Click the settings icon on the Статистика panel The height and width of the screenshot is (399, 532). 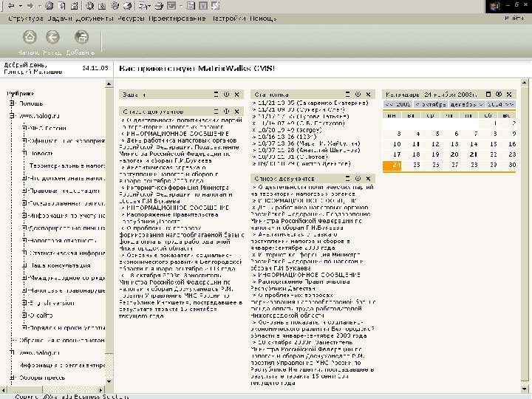click(x=358, y=95)
